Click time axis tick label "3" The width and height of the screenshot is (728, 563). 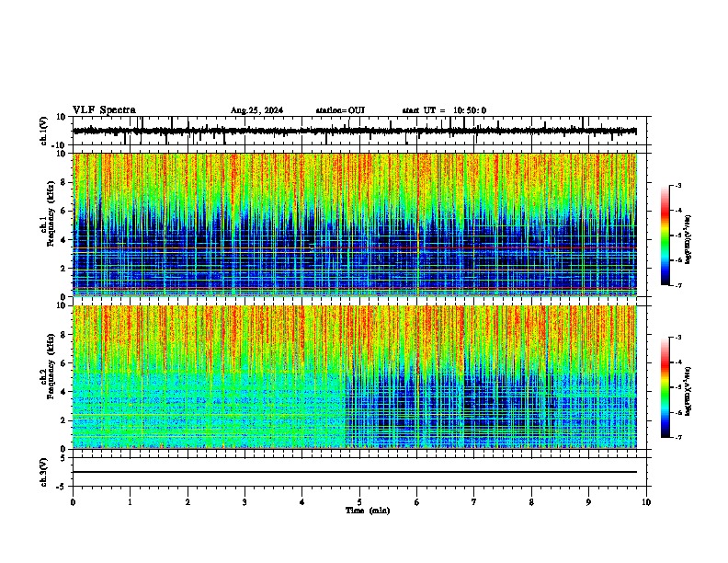245,502
